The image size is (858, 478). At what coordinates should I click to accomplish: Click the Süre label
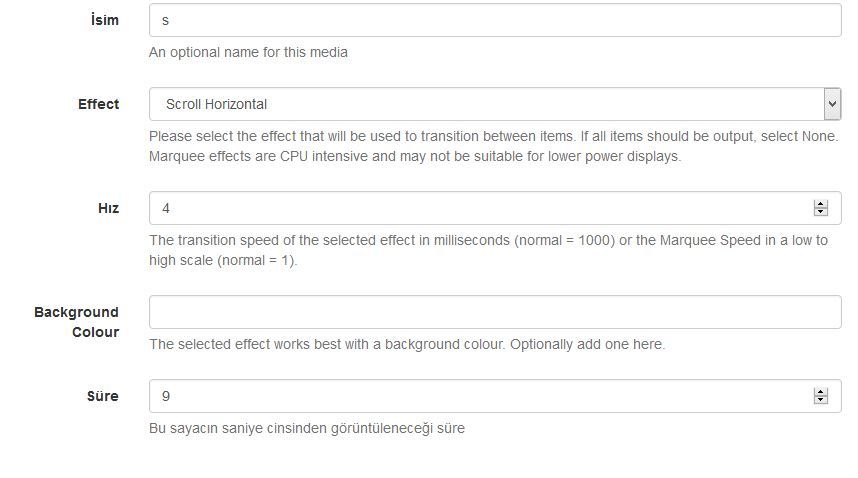[x=103, y=396]
